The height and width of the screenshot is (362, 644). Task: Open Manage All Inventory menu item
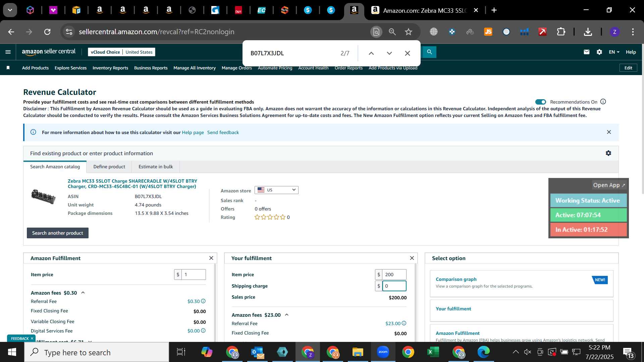[x=195, y=68]
